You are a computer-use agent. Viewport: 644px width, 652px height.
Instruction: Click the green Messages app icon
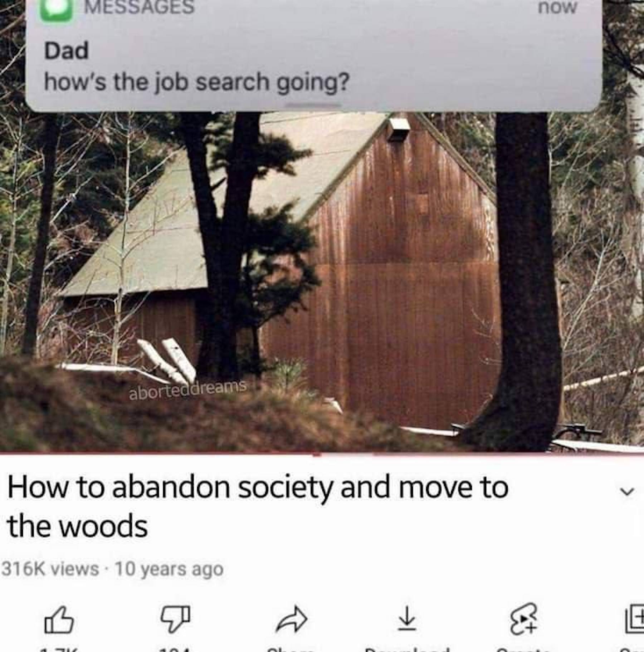coord(57,10)
